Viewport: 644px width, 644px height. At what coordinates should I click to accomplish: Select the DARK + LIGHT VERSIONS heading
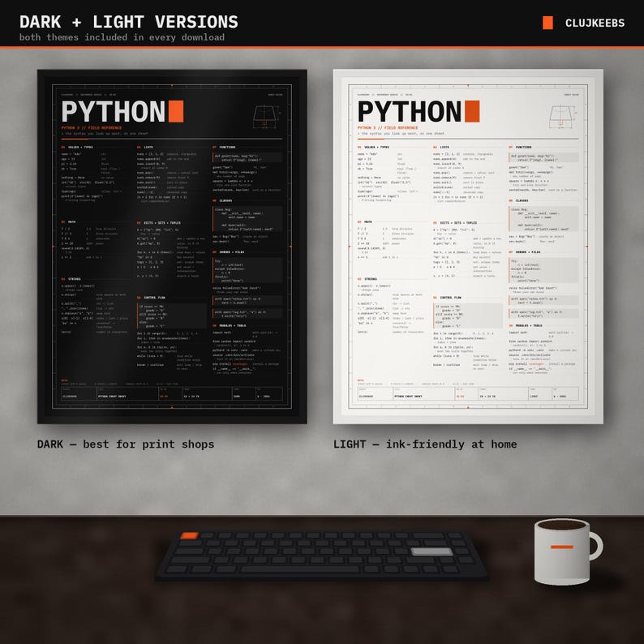tap(128, 22)
